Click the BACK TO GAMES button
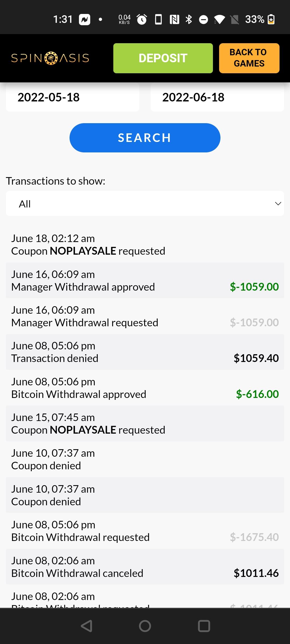The image size is (290, 644). (249, 58)
